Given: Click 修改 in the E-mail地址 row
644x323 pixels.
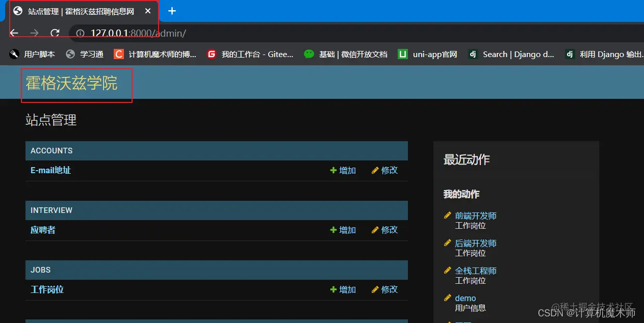Looking at the screenshot, I should [x=385, y=170].
